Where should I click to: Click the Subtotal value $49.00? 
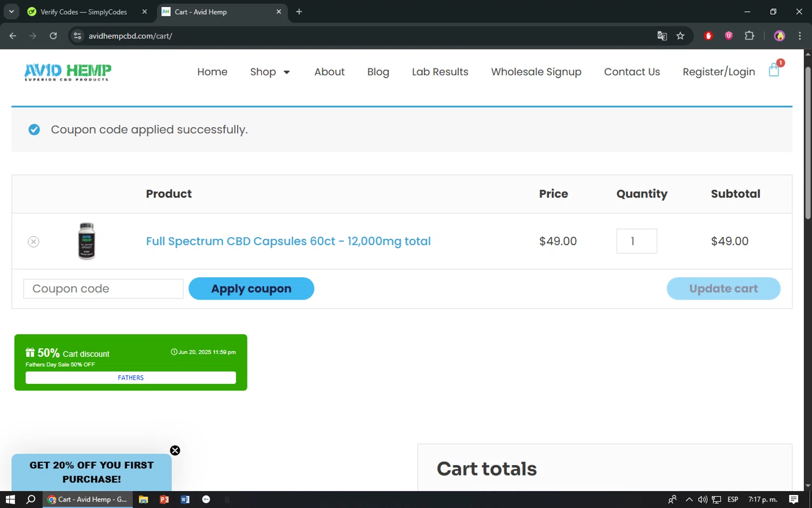pyautogui.click(x=730, y=241)
